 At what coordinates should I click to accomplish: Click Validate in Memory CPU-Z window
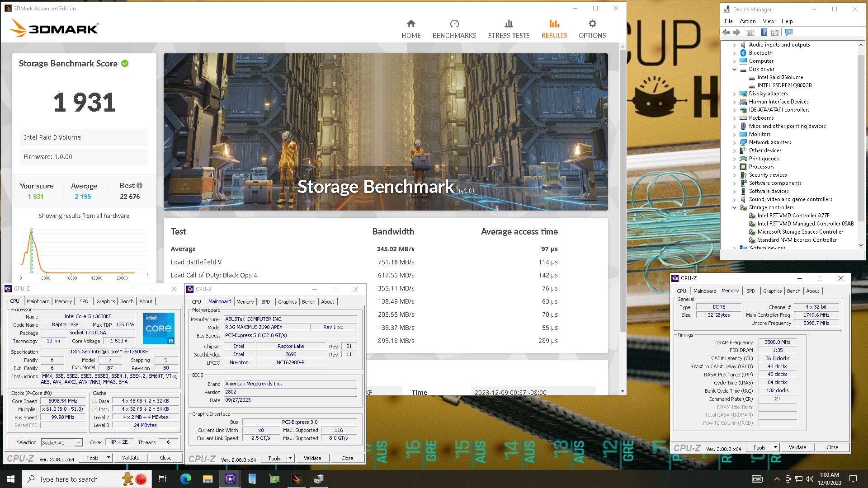797,447
